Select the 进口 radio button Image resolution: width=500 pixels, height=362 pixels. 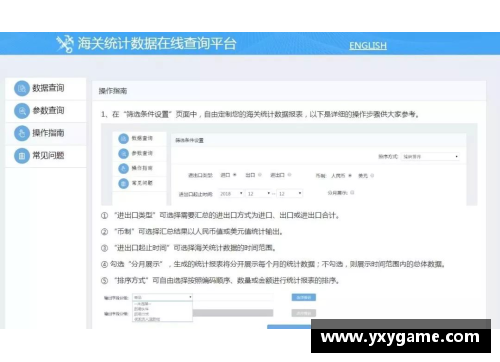pyautogui.click(x=235, y=175)
